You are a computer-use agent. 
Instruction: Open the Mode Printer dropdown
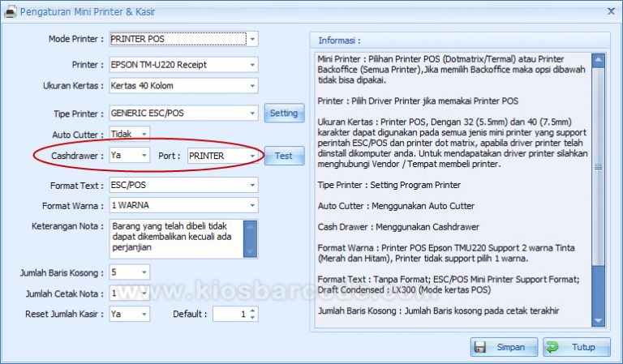(x=252, y=39)
